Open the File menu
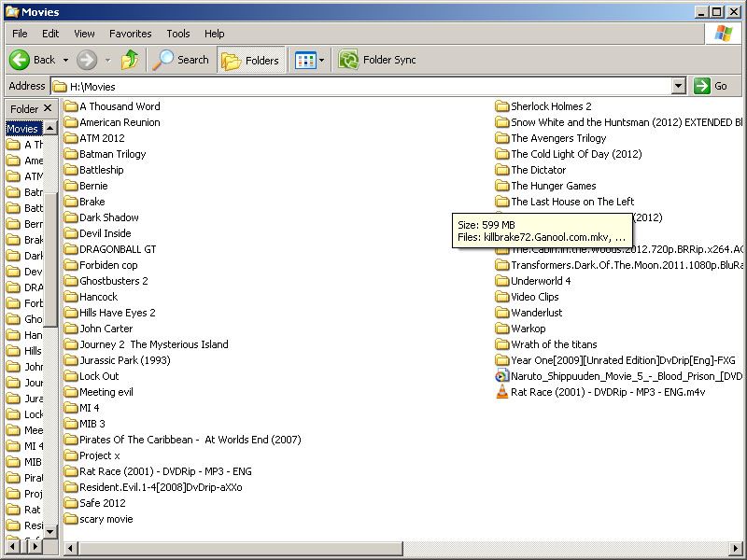This screenshot has width=747, height=560. [20, 34]
